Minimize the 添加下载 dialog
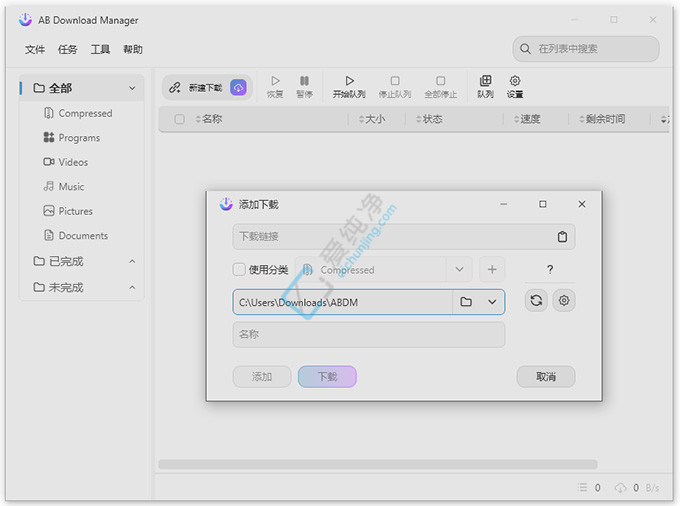 (503, 204)
